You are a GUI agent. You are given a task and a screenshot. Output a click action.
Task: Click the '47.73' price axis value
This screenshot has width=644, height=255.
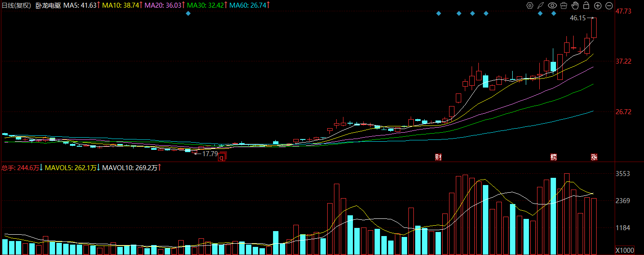pos(623,11)
